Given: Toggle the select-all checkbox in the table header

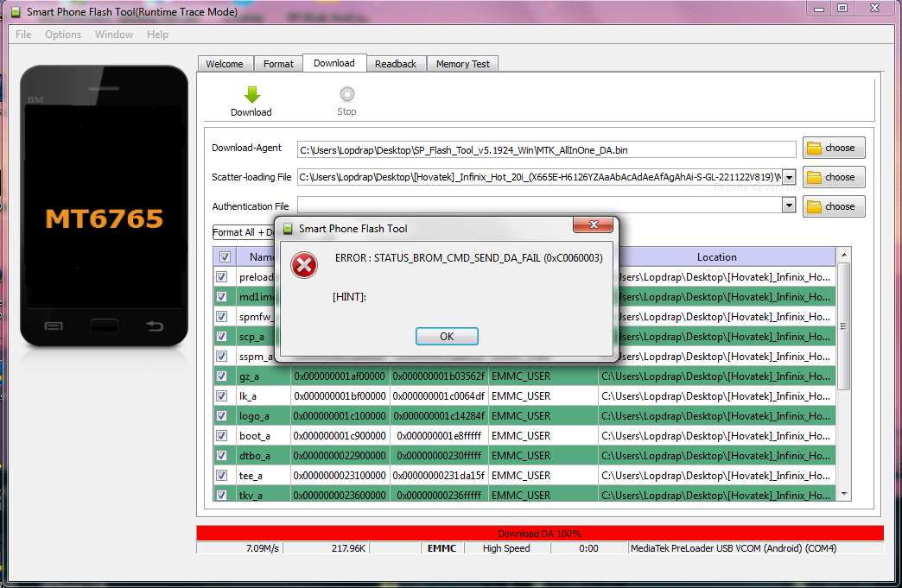Looking at the screenshot, I should click(x=225, y=257).
